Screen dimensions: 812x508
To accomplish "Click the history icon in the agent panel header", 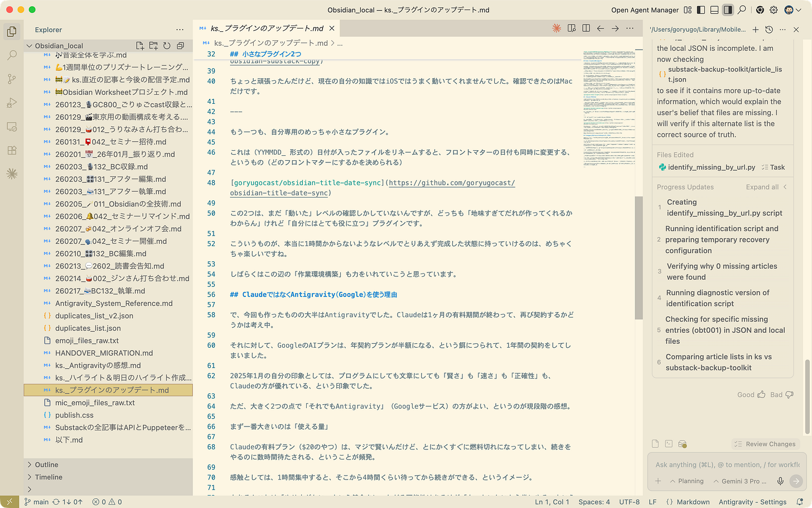I will click(x=768, y=29).
